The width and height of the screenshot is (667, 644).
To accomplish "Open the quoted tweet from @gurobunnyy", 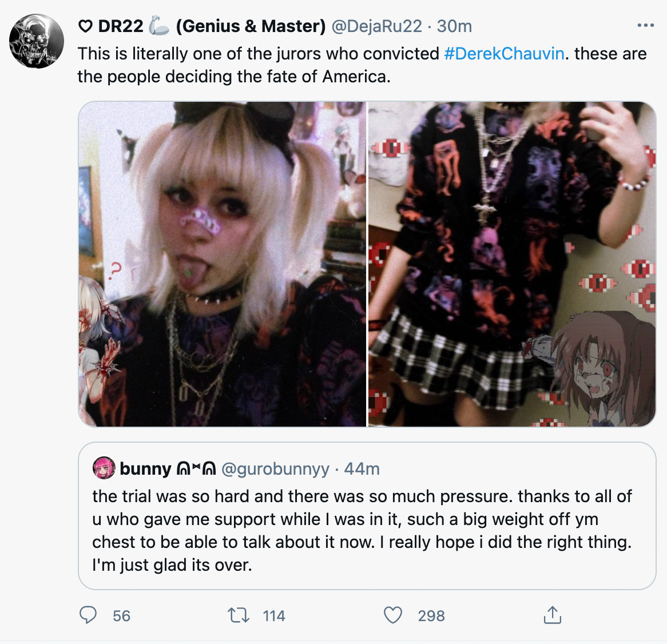I will [367, 515].
